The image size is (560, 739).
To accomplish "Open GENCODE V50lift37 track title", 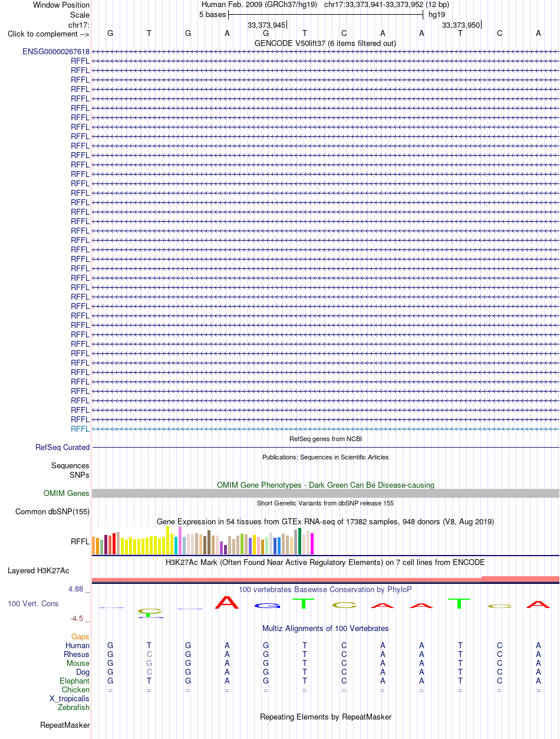I will point(325,43).
